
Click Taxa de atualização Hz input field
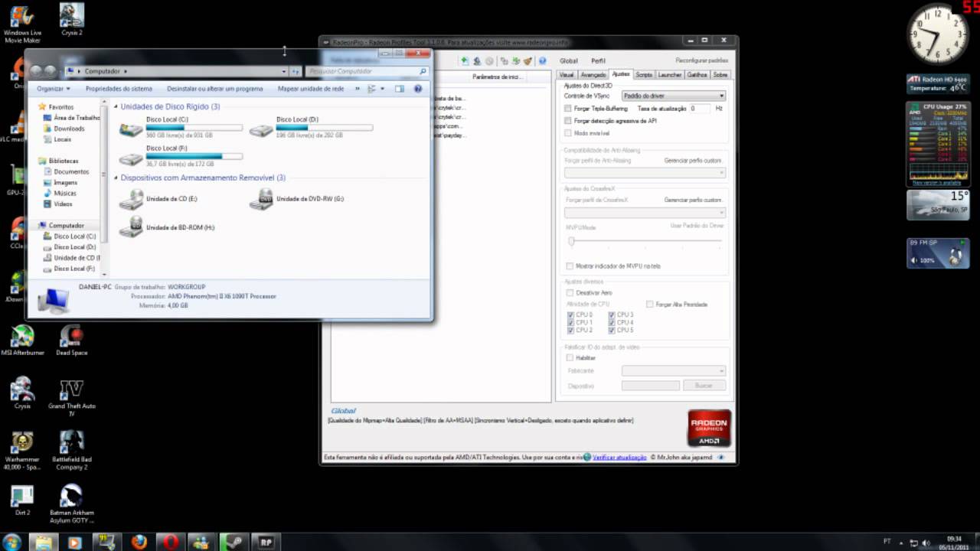pyautogui.click(x=700, y=109)
